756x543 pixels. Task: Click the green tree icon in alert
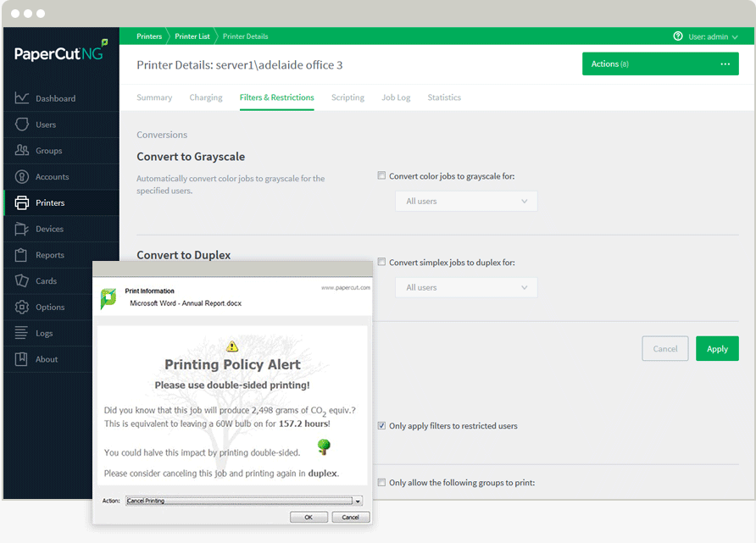(x=324, y=446)
